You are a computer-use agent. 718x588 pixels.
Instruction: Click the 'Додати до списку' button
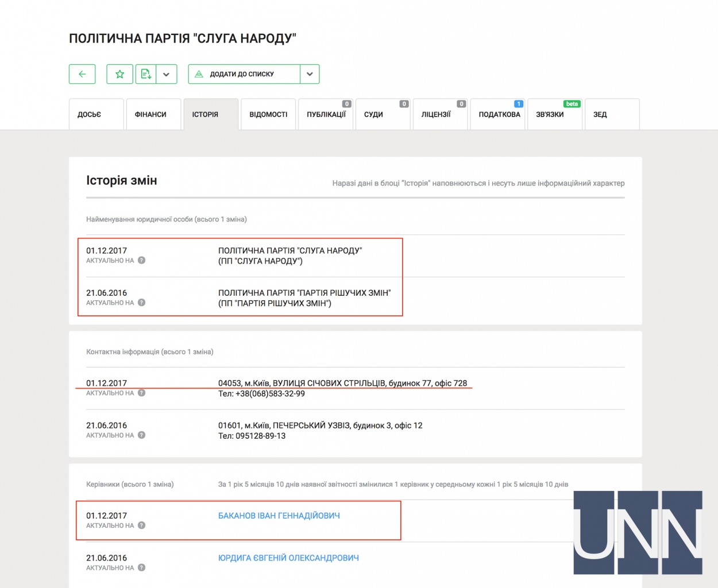[x=244, y=74]
